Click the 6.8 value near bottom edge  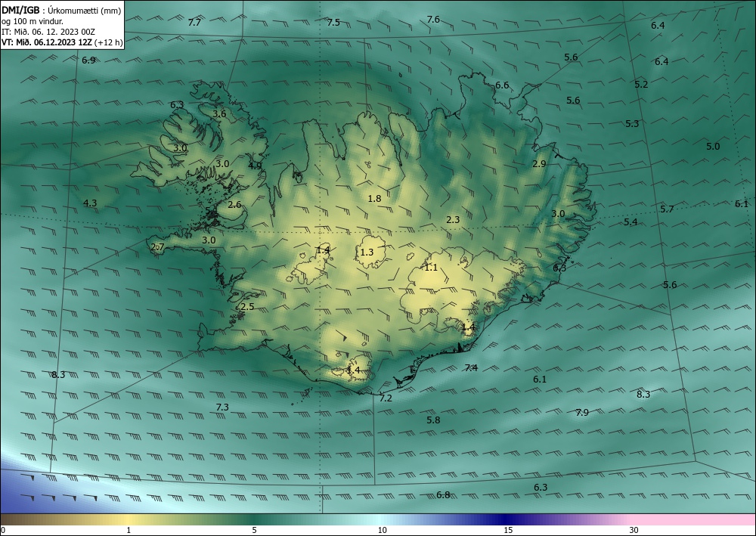point(442,494)
